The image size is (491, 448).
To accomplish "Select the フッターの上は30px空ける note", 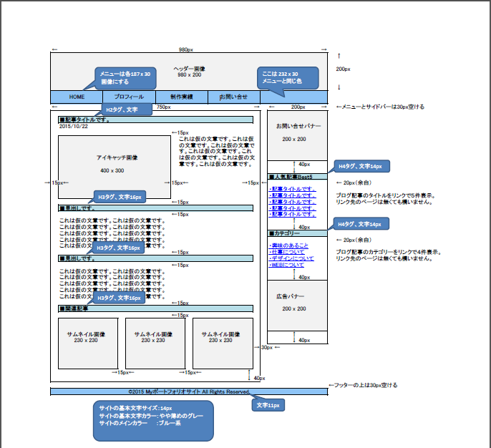I will point(363,385).
